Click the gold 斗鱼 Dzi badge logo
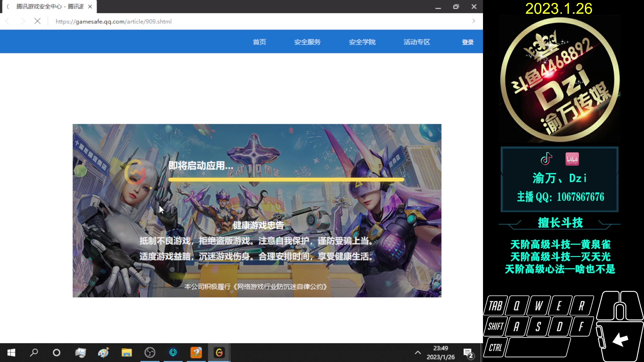644x362 pixels. click(560, 80)
